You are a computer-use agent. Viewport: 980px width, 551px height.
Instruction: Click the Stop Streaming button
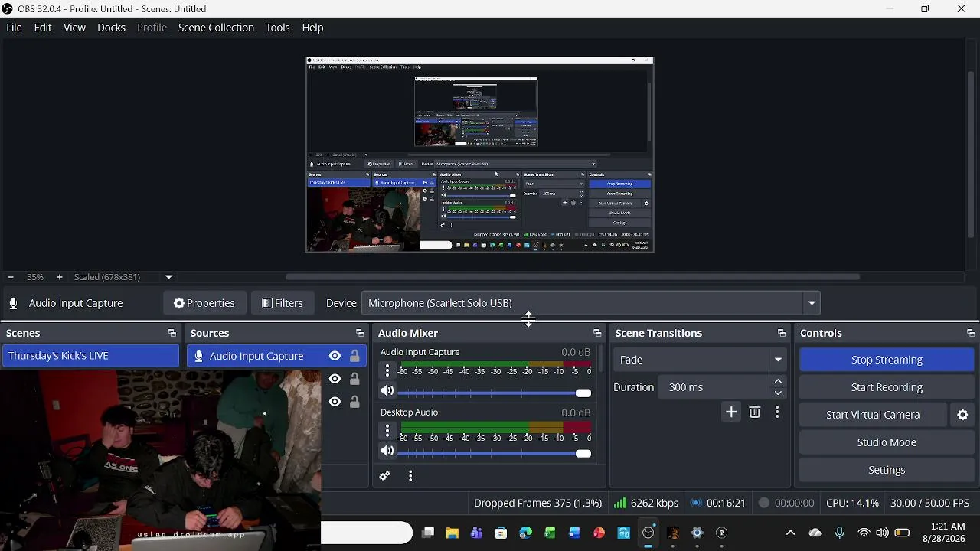pos(887,360)
